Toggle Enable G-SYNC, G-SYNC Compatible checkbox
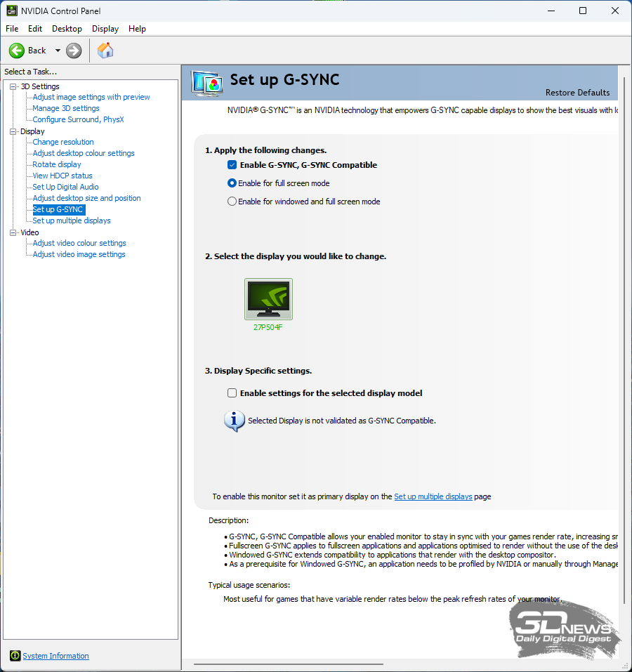The width and height of the screenshot is (632, 672). click(232, 165)
